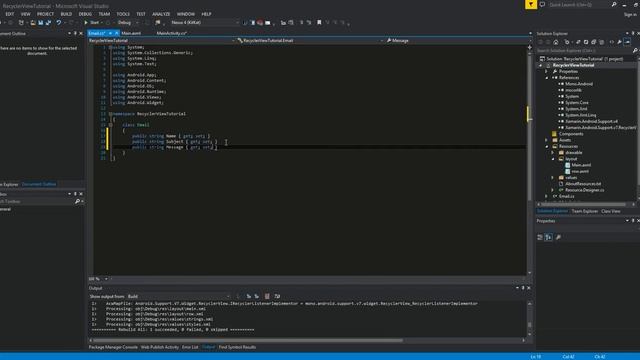Expand the Properties node in Solution Explorer
Image resolution: width=640 pixels, height=360 pixels.
coord(547,71)
